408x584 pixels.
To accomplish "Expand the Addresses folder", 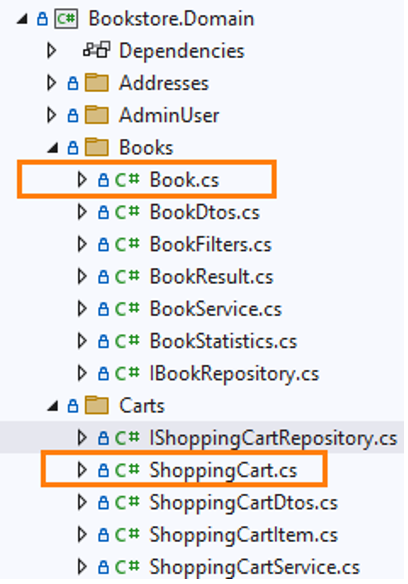I will [x=52, y=83].
